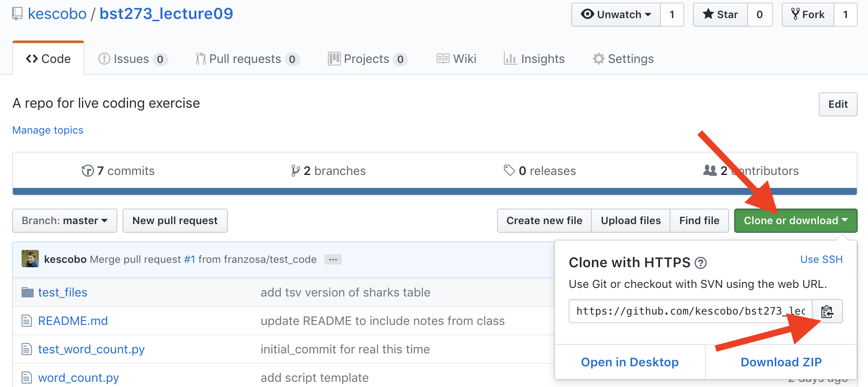Open the Settings tab

623,59
